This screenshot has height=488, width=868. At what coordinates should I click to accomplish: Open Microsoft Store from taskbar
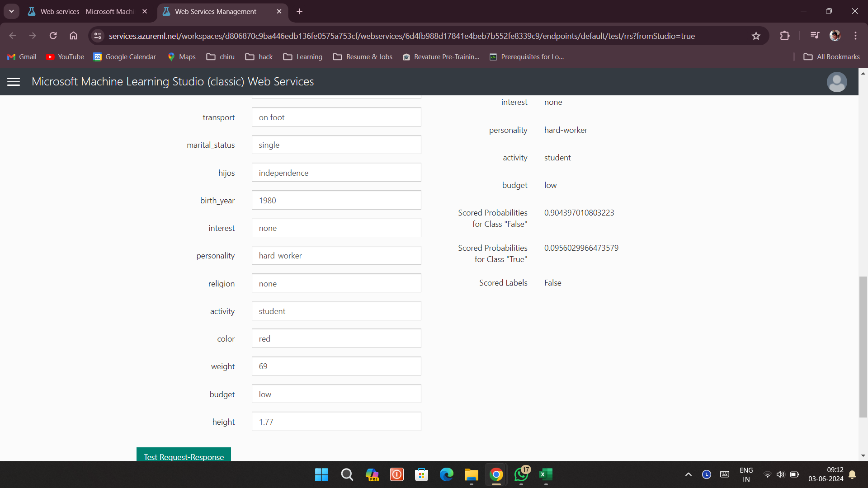pyautogui.click(x=421, y=474)
